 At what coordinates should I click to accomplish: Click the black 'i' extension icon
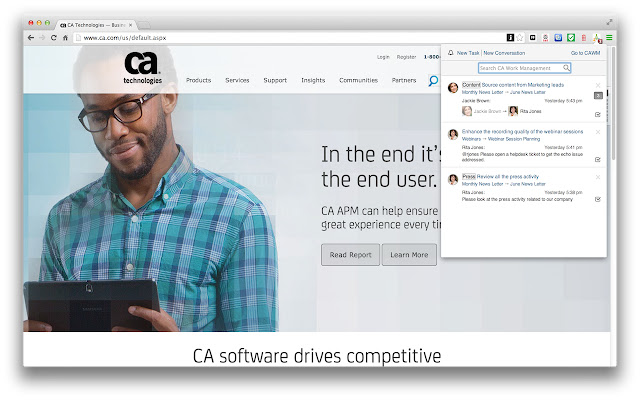coord(510,38)
